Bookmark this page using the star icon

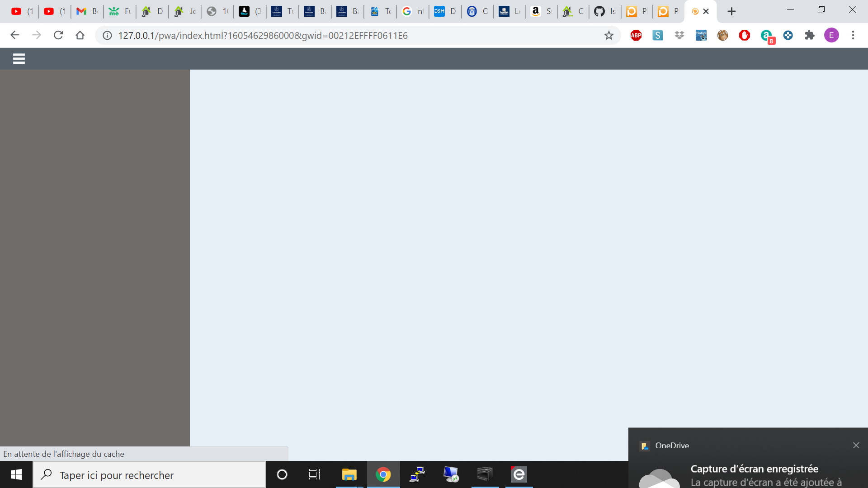click(x=609, y=35)
